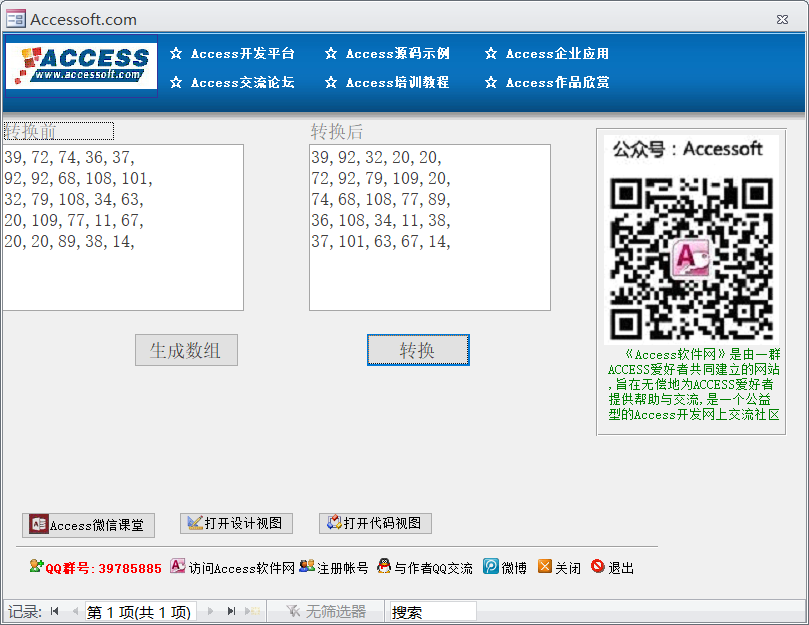The image size is (809, 625).
Task: Open the Access培训教程 link
Action: coord(397,83)
